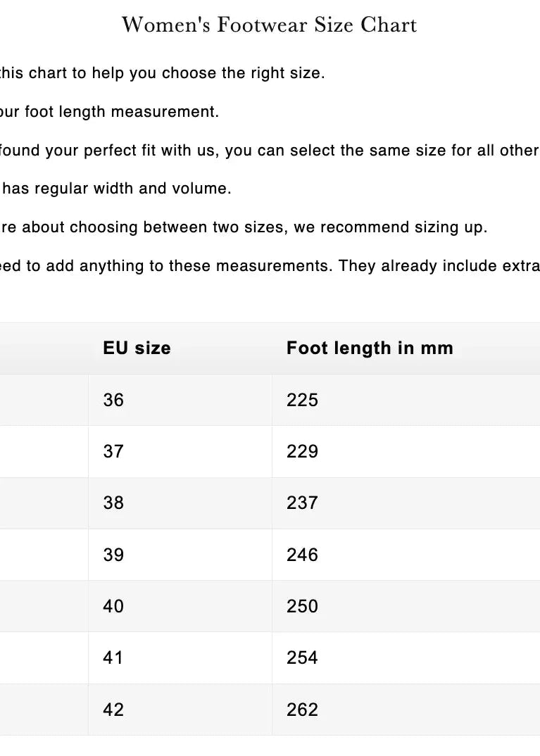Select the EU size 37 cell

(x=113, y=451)
